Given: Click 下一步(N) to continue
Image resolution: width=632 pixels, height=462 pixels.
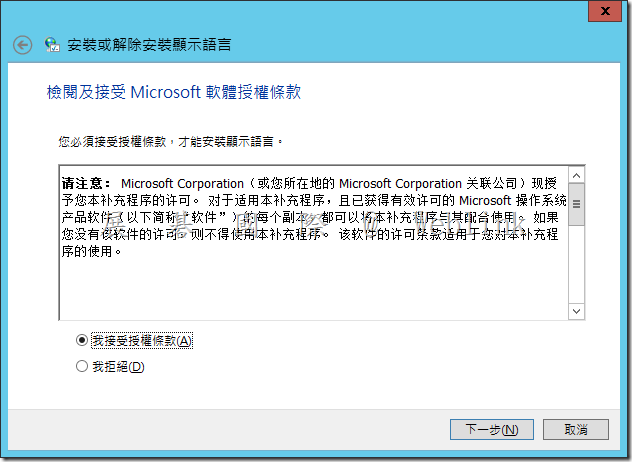Looking at the screenshot, I should coord(492,429).
